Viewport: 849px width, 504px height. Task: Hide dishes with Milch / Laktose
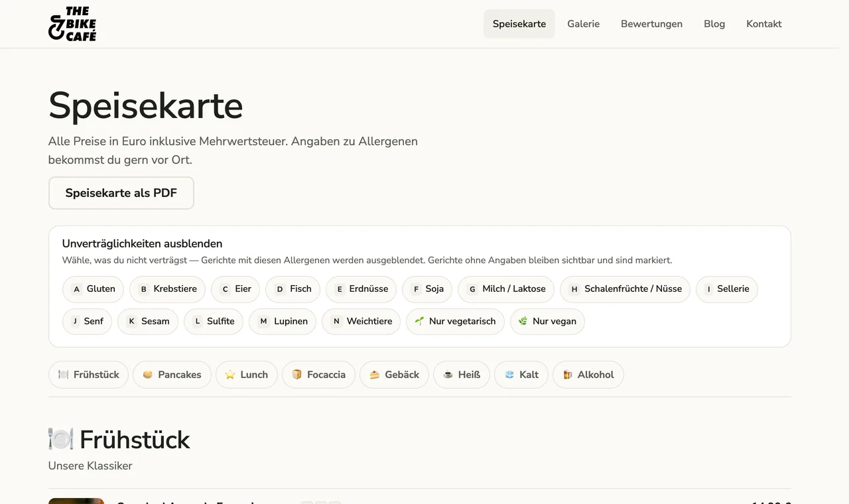point(506,289)
